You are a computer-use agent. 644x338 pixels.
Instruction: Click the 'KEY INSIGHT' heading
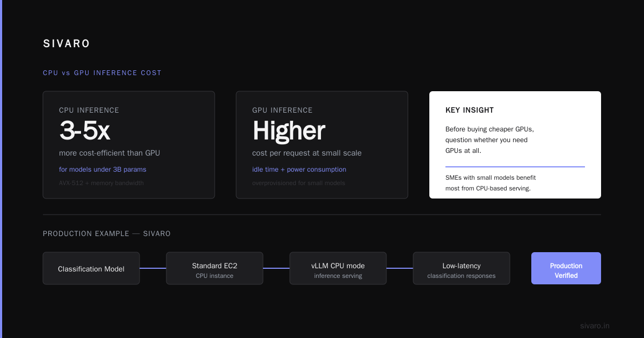(470, 110)
